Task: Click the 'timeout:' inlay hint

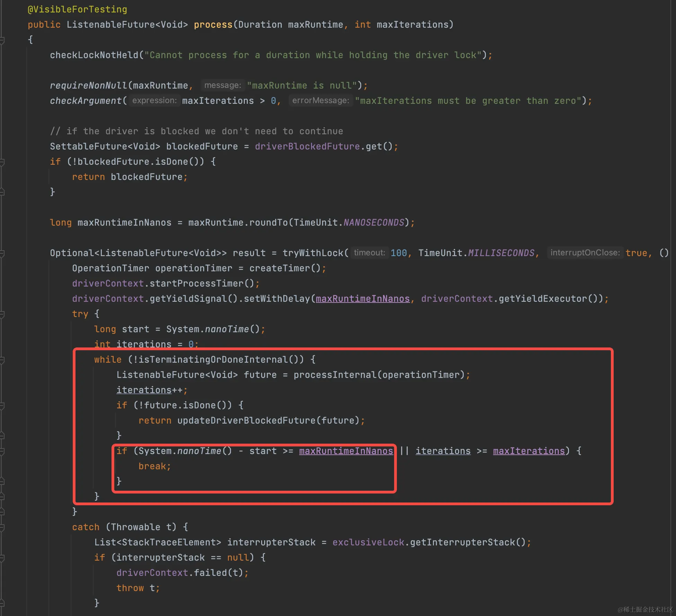Action: coord(369,253)
